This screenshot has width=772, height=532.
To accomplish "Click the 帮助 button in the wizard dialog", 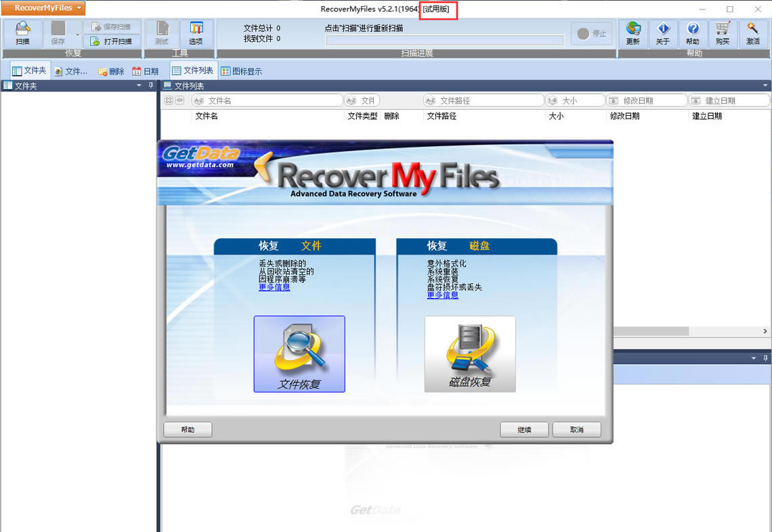I will (188, 430).
